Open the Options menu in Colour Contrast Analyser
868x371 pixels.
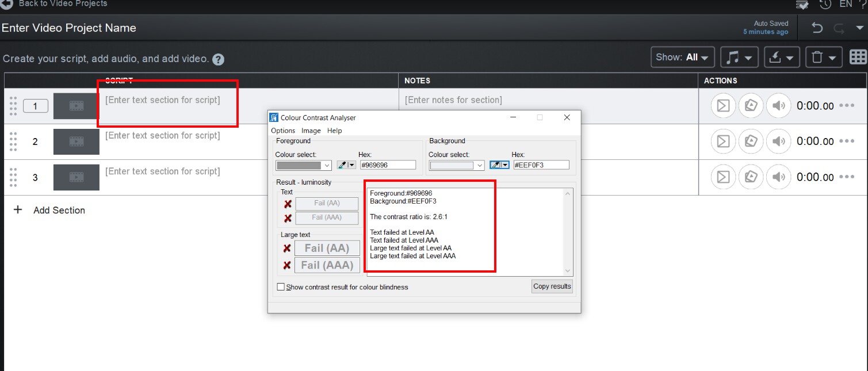(282, 131)
